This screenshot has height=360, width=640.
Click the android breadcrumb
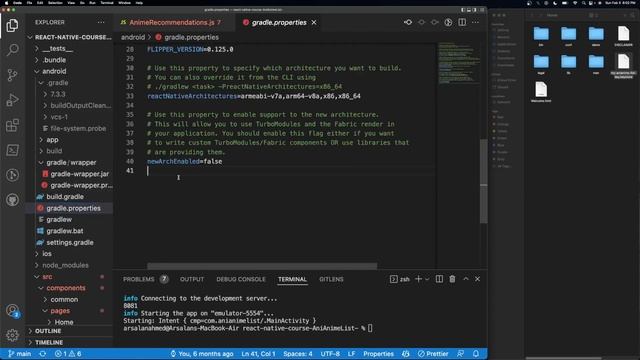click(x=133, y=37)
